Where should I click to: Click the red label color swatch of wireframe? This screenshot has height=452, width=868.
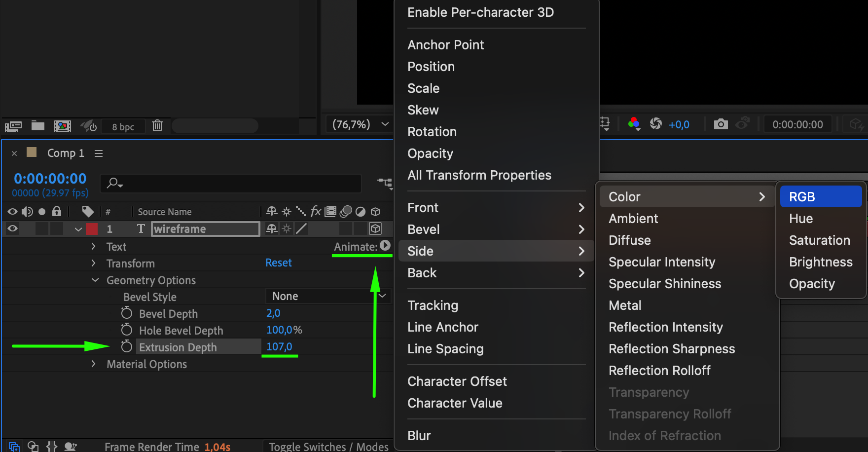[x=92, y=229]
